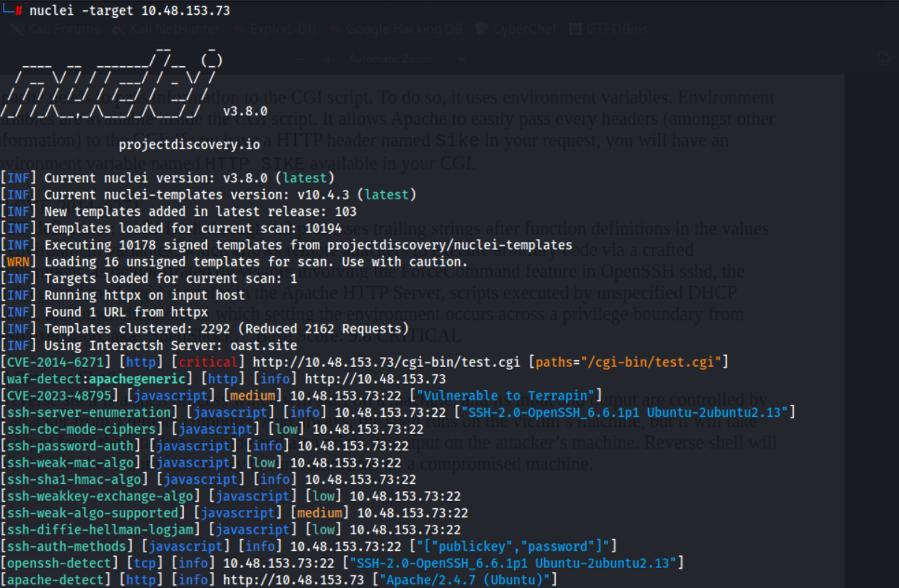Viewport: 899px width, 588px height.
Task: Open the Kali Forums bookmark in browser
Action: coord(54,30)
